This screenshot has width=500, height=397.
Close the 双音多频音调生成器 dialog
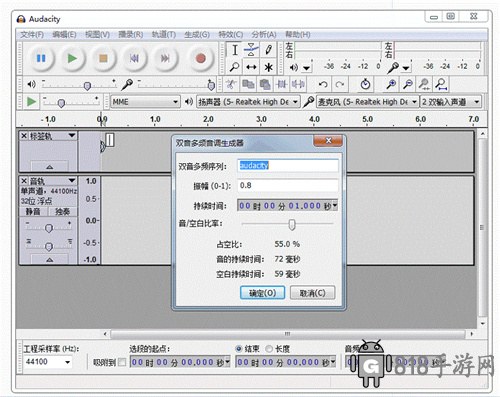(328, 141)
